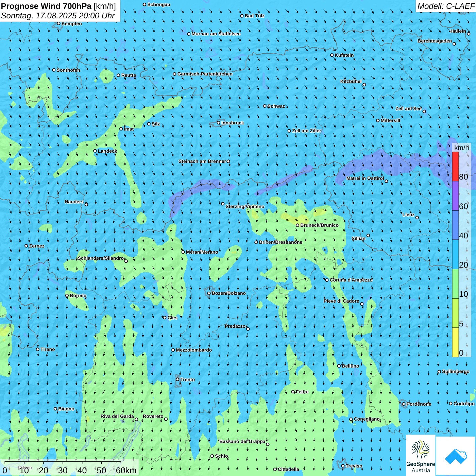
Task: Click the green 10 km/h legend color
Action: point(455,284)
